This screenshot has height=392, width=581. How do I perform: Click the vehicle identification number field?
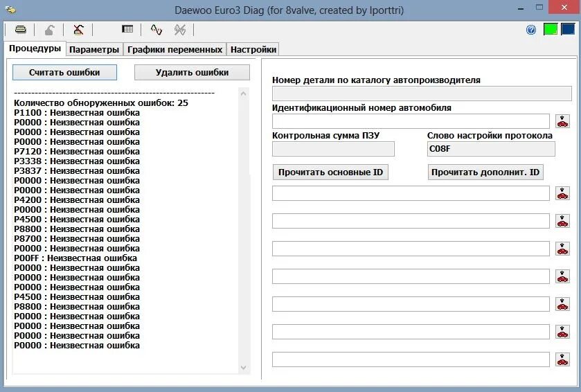pyautogui.click(x=411, y=121)
